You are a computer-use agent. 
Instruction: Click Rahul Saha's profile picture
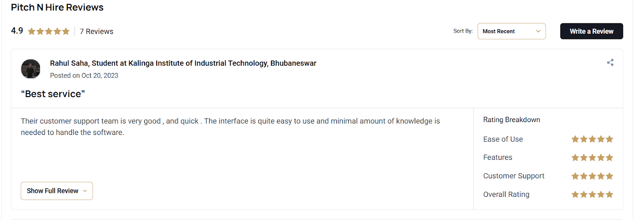coord(31,69)
